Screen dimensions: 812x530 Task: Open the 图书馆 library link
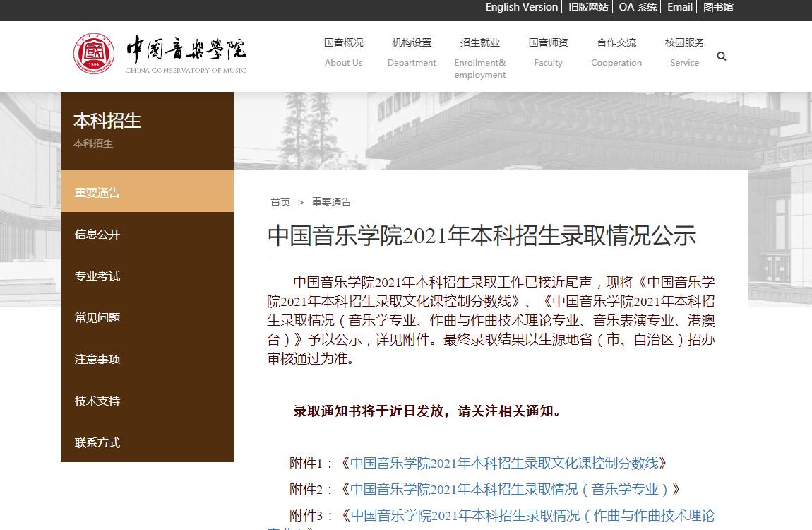pyautogui.click(x=718, y=7)
